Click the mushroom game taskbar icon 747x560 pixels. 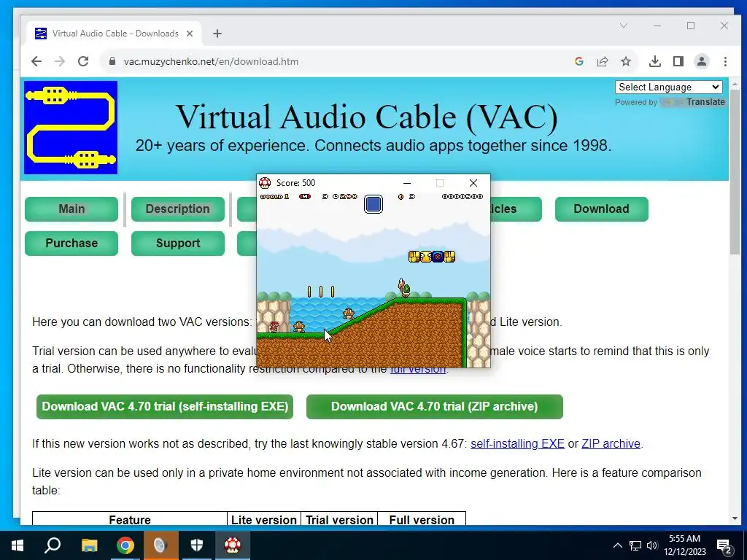point(233,545)
